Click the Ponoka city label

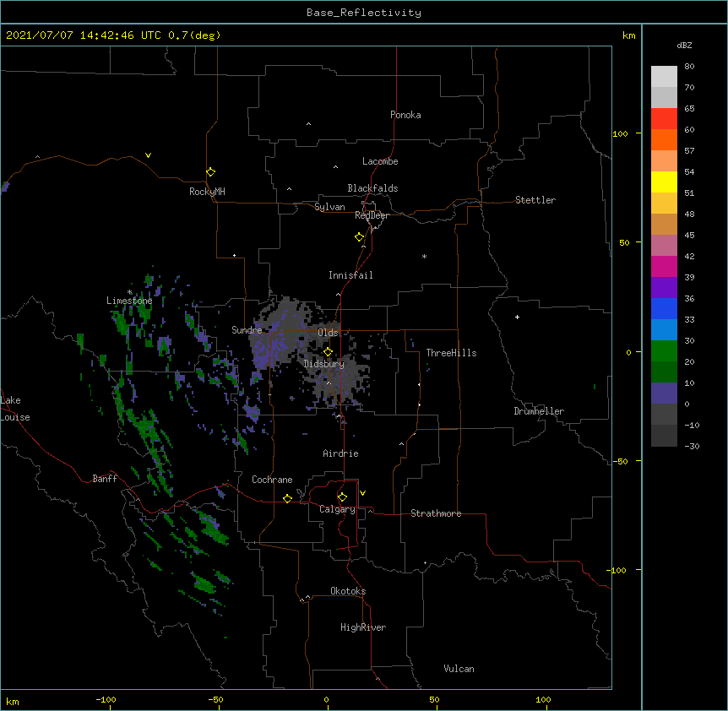405,115
